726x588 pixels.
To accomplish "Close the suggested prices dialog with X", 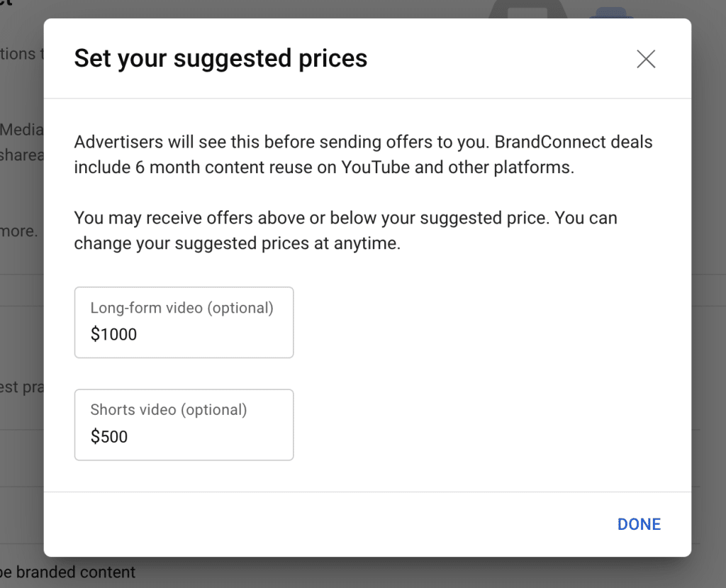I will 645,59.
